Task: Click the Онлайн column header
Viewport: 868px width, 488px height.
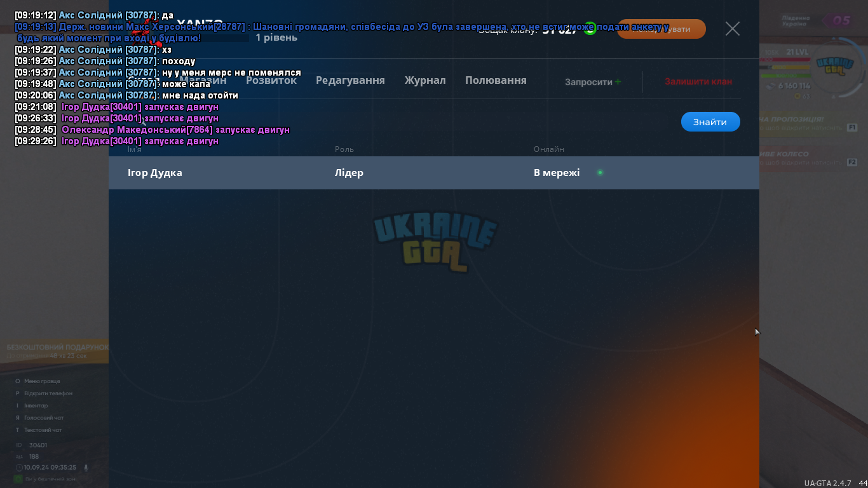Action: [549, 149]
